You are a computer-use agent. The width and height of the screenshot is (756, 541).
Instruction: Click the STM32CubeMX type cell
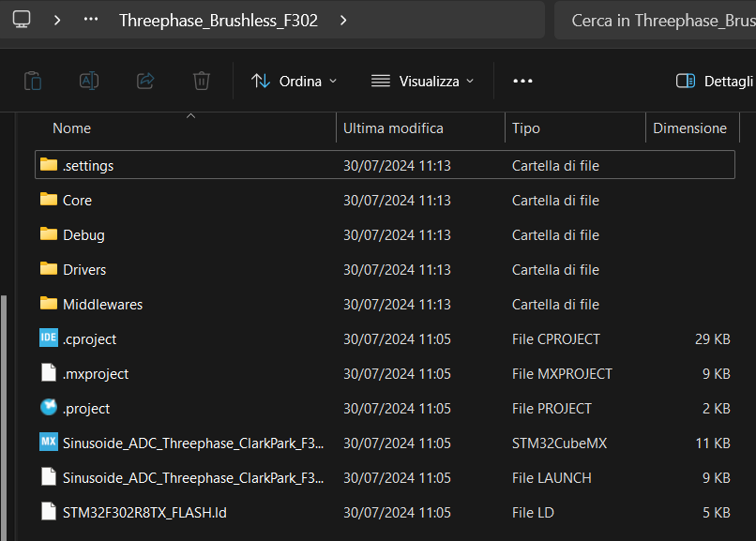point(559,443)
